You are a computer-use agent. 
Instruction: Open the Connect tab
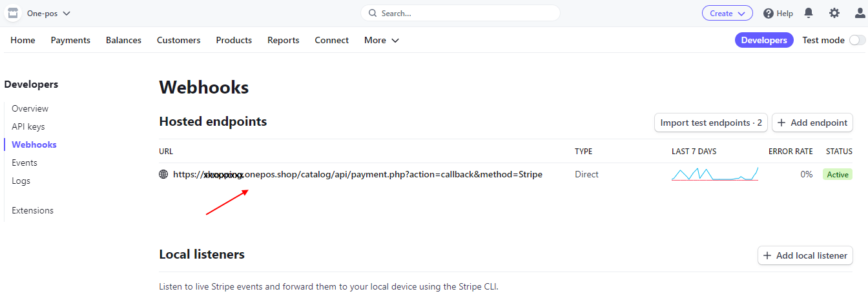click(x=331, y=40)
